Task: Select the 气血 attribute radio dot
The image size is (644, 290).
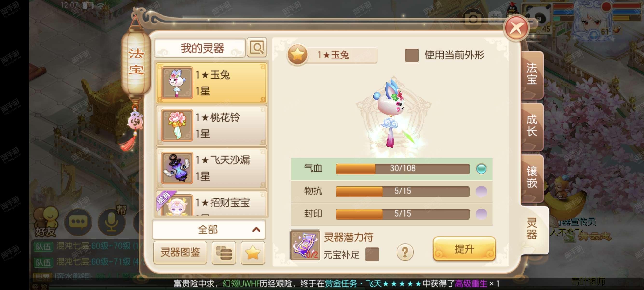Action: click(x=481, y=168)
